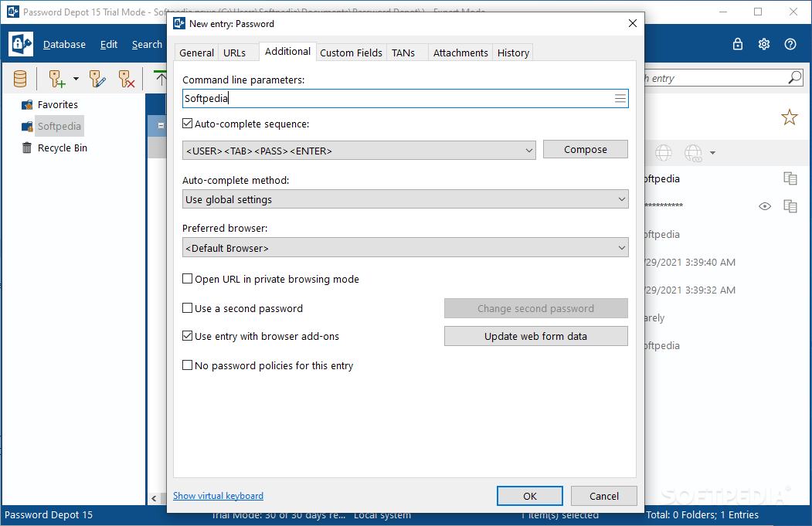Screen dimensions: 812x526
Task: Open Auto-complete method dropdown
Action: (406, 199)
